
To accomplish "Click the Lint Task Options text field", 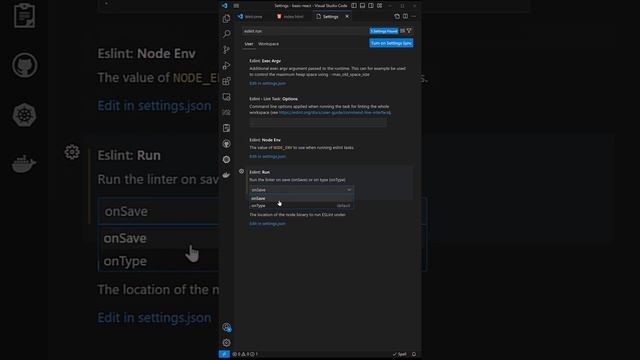I will point(318,122).
